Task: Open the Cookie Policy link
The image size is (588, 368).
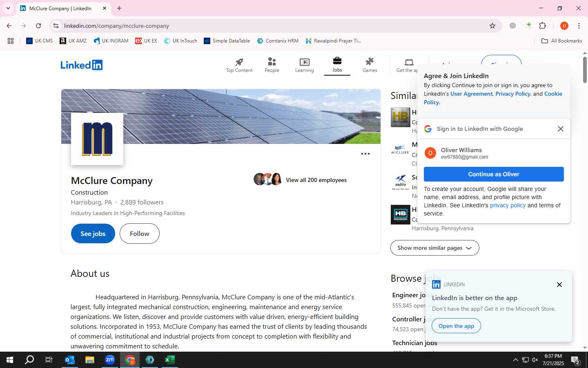Action: coord(553,94)
